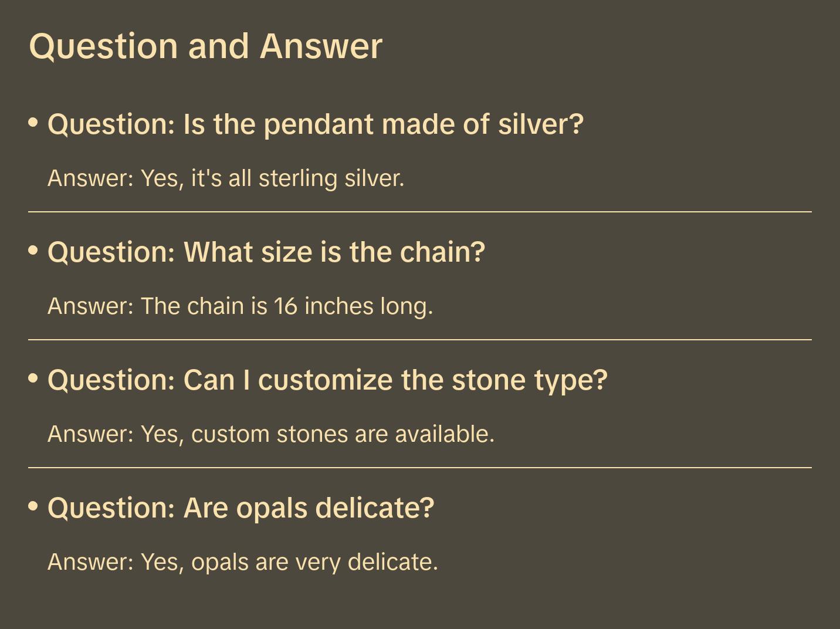840x629 pixels.
Task: Click the divider line below the chain length answer
Action: pos(420,340)
